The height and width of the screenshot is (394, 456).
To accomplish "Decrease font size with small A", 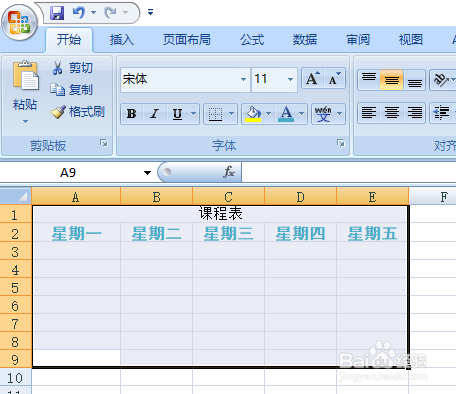I will [335, 79].
